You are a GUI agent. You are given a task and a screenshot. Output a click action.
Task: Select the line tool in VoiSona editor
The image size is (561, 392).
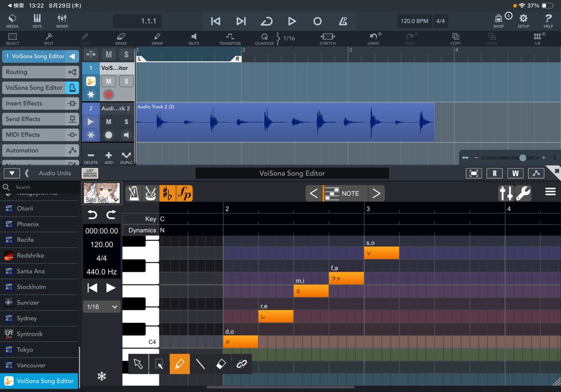(200, 364)
